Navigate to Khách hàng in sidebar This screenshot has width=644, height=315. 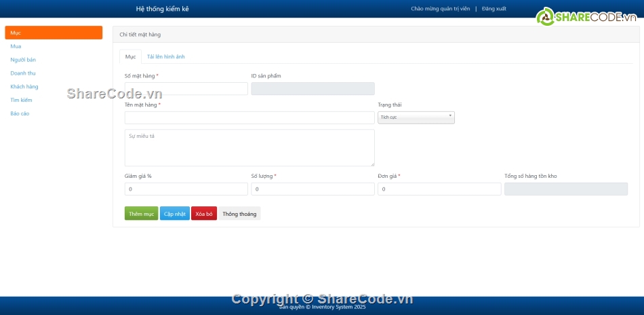click(x=24, y=87)
